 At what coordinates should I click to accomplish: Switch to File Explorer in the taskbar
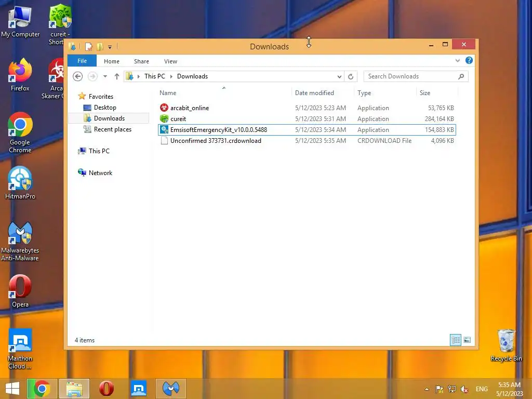[74, 389]
